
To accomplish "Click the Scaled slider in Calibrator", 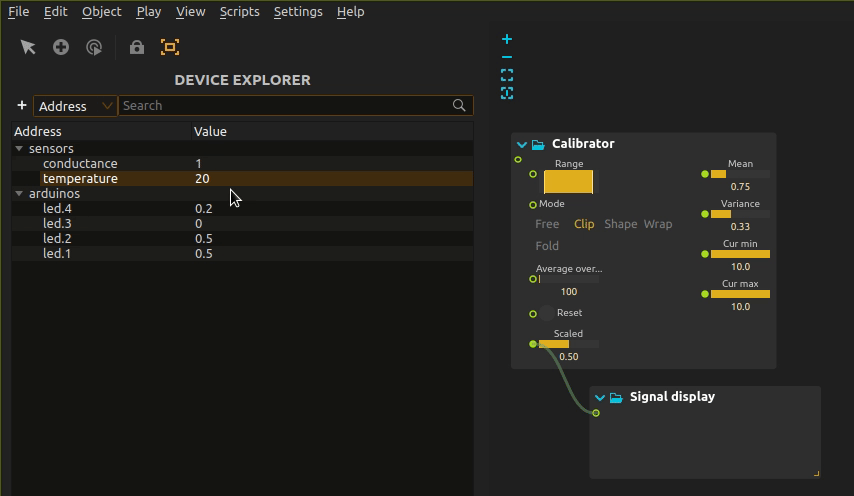I will point(569,344).
